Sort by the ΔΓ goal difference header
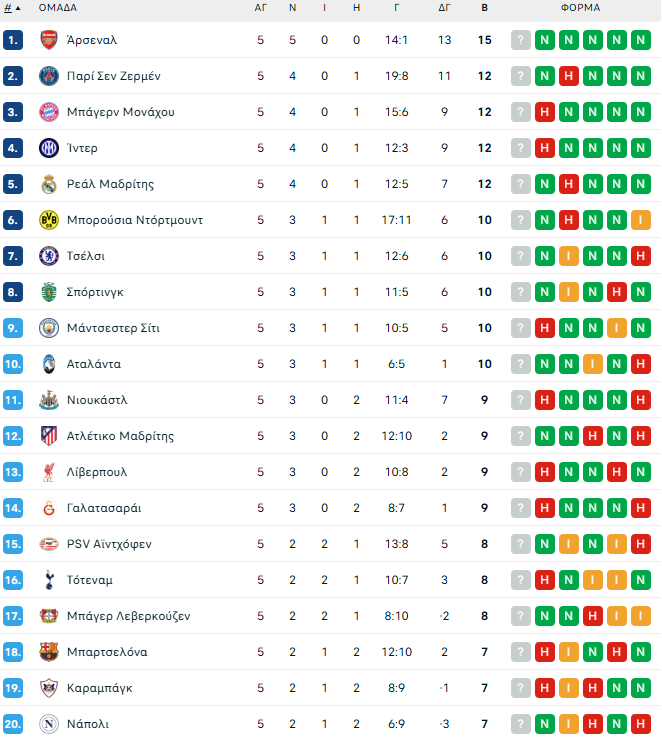The width and height of the screenshot is (662, 737). point(445,7)
